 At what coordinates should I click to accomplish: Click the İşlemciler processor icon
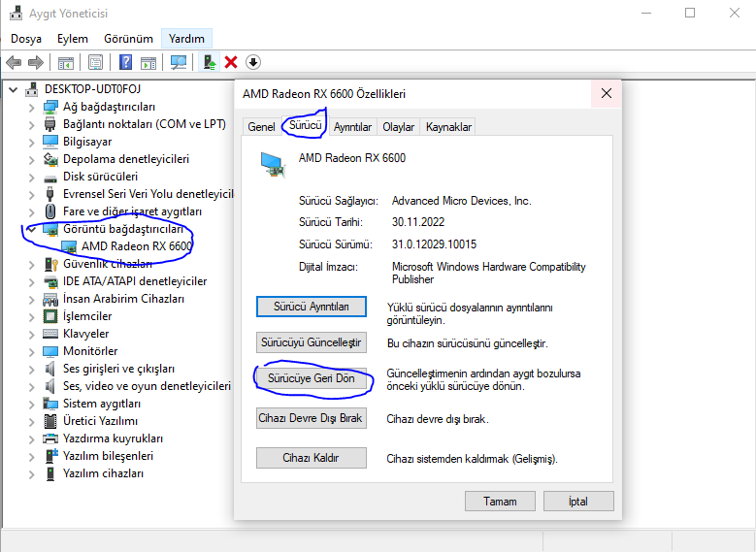pos(50,316)
